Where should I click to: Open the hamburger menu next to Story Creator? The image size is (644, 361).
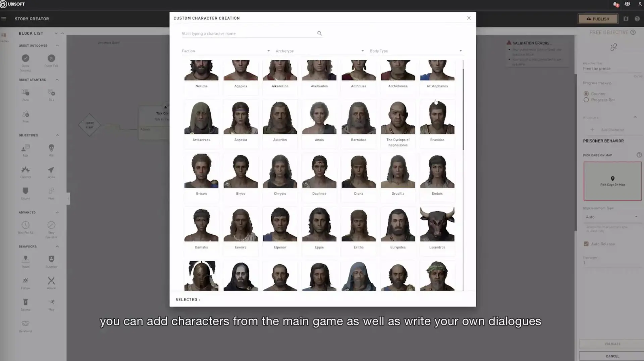[x=4, y=19]
